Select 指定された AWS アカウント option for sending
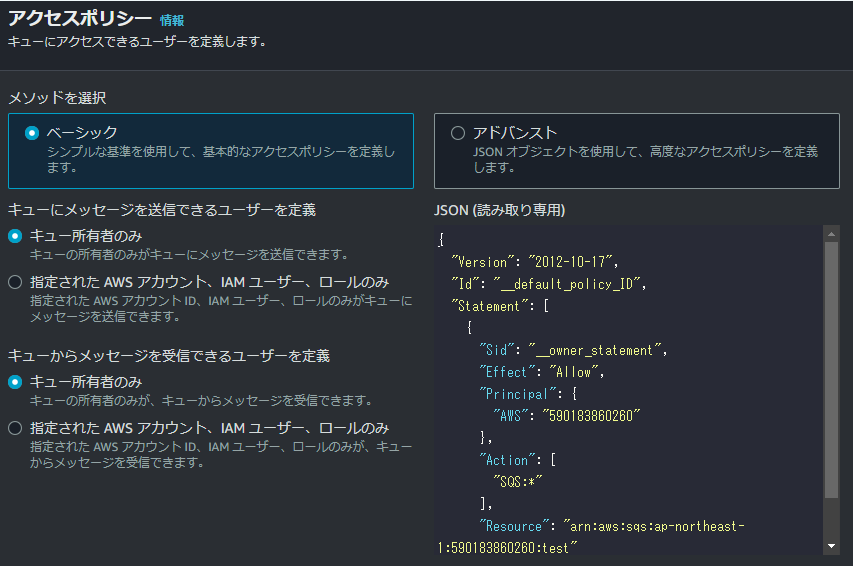The image size is (853, 566). [15, 282]
